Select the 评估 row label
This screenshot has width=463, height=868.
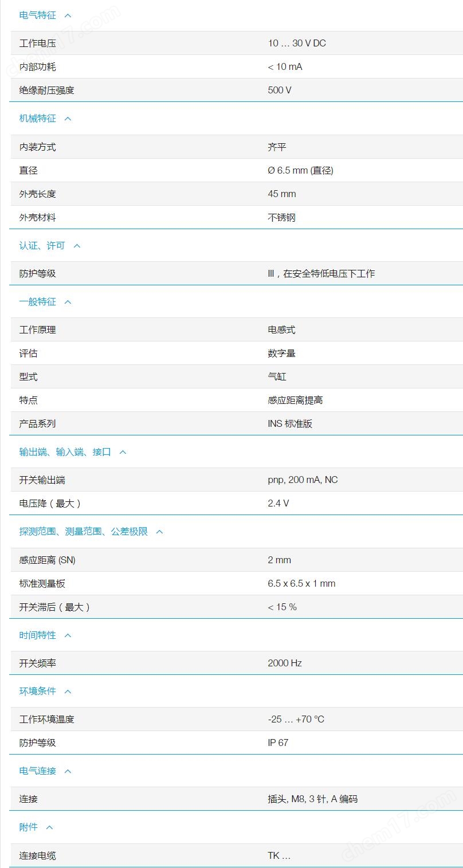pos(29,354)
